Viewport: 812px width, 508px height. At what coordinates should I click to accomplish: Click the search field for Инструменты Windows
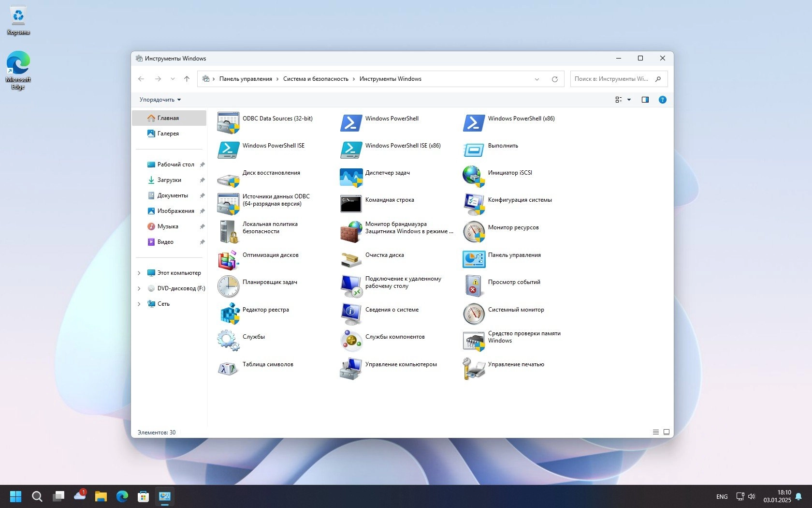point(611,79)
